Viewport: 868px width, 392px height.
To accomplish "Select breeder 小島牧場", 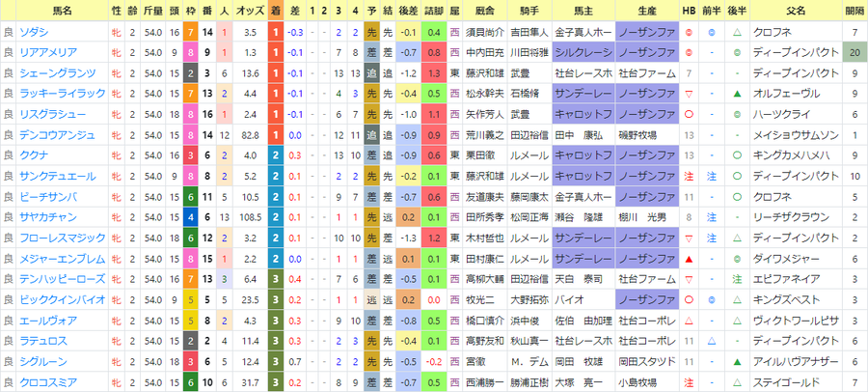I will 637,382.
